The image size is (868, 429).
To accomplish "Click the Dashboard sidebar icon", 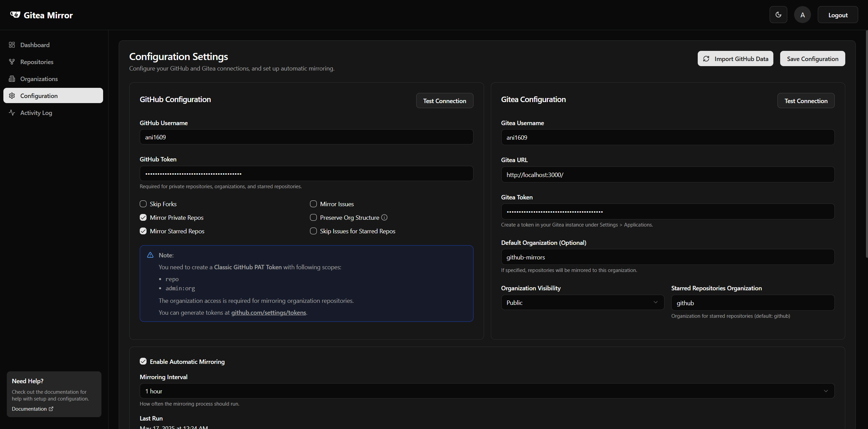I will [12, 45].
